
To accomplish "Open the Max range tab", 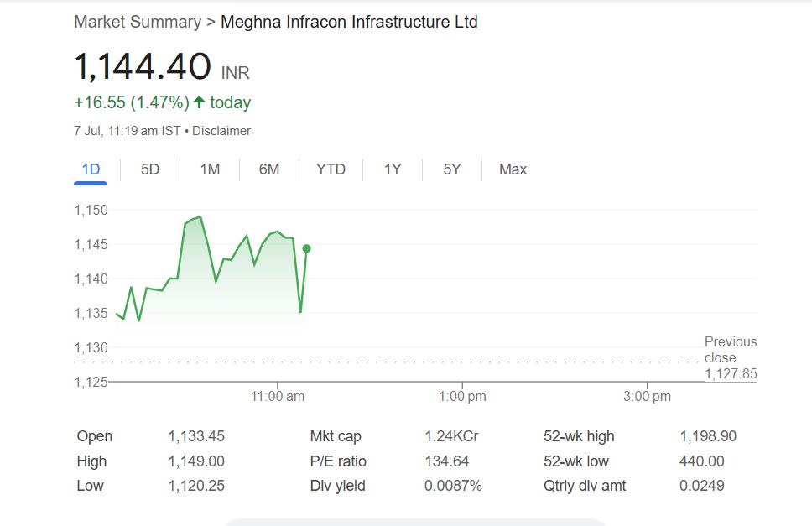I will (513, 169).
